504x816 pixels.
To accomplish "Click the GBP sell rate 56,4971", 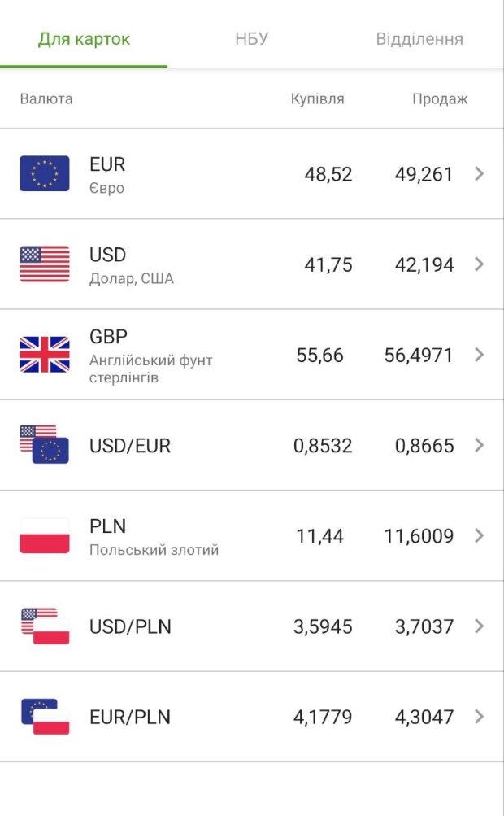I will pyautogui.click(x=419, y=356).
